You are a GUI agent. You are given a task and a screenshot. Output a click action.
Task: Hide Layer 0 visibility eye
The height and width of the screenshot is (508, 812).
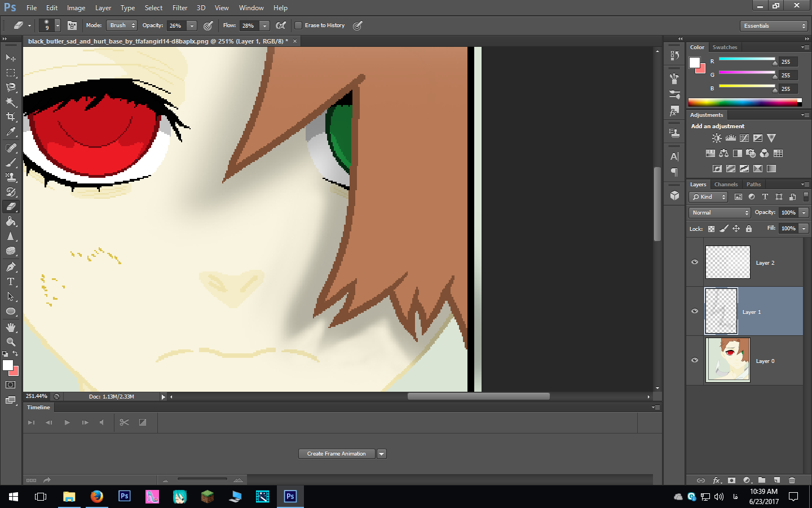(x=695, y=360)
